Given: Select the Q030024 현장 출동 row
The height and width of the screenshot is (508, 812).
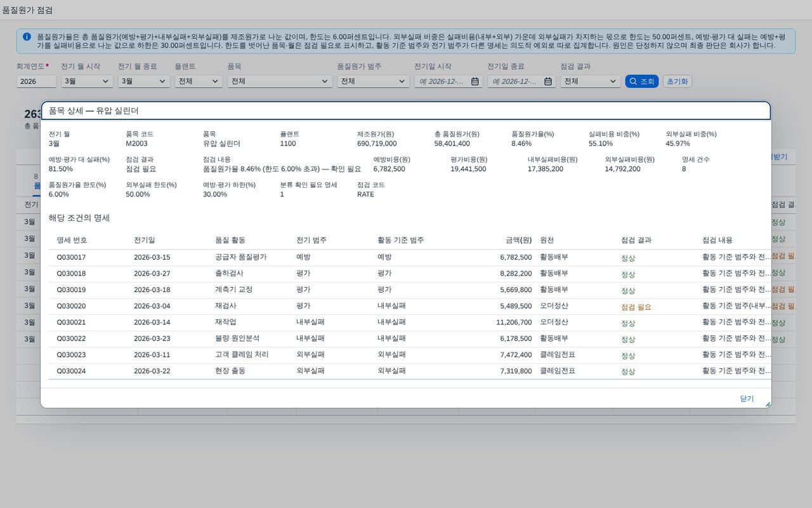Looking at the screenshot, I should coord(410,371).
